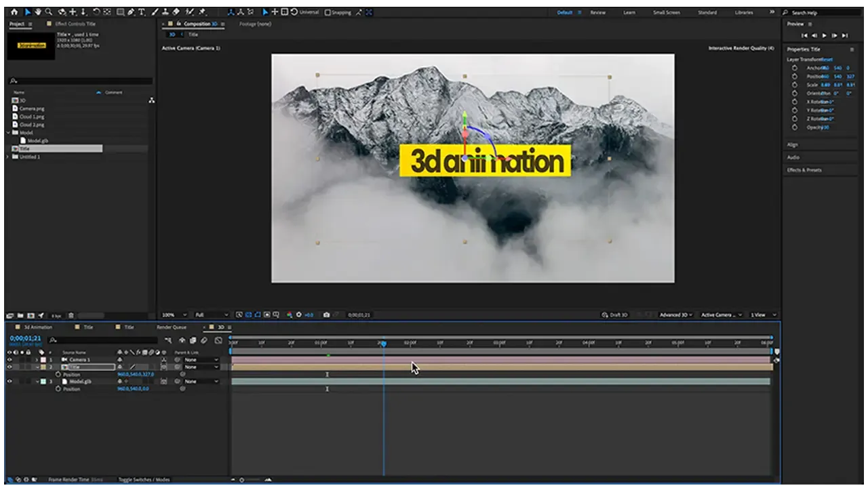This screenshot has width=868, height=488.
Task: Toggle the Scale stopwatch in Properties panel
Action: (x=795, y=85)
